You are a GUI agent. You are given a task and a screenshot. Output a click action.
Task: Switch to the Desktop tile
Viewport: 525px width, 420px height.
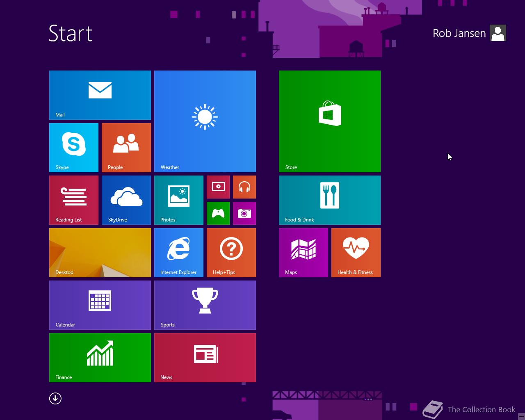100,253
